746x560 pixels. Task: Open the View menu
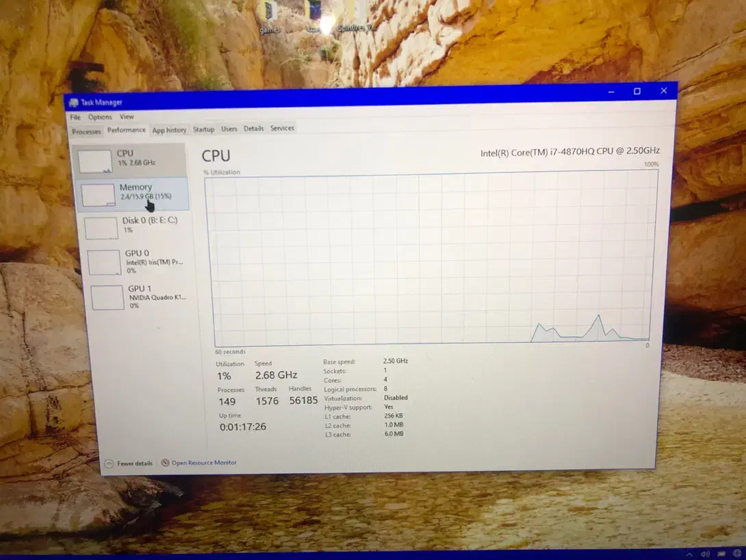click(127, 116)
